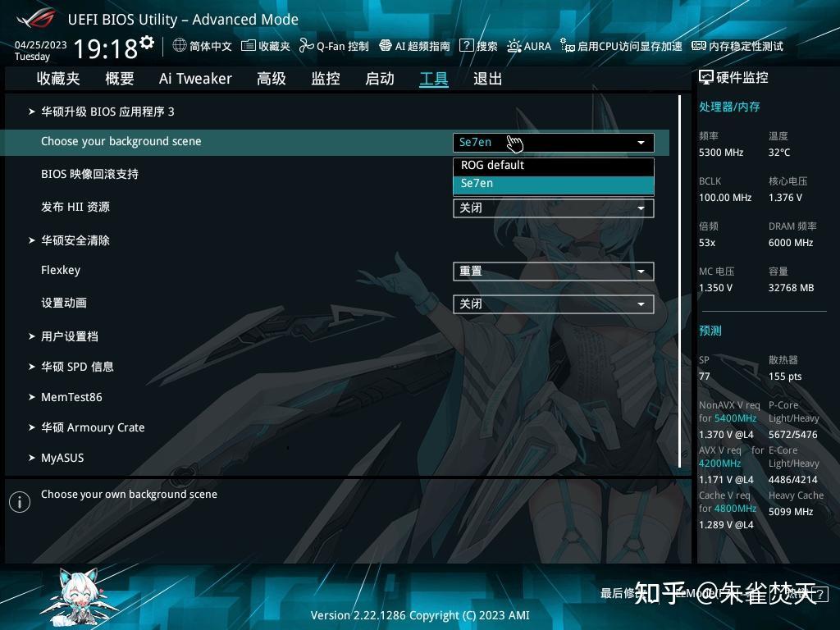This screenshot has width=840, height=630.
Task: Select the Choose your background scene label
Action: [x=121, y=141]
